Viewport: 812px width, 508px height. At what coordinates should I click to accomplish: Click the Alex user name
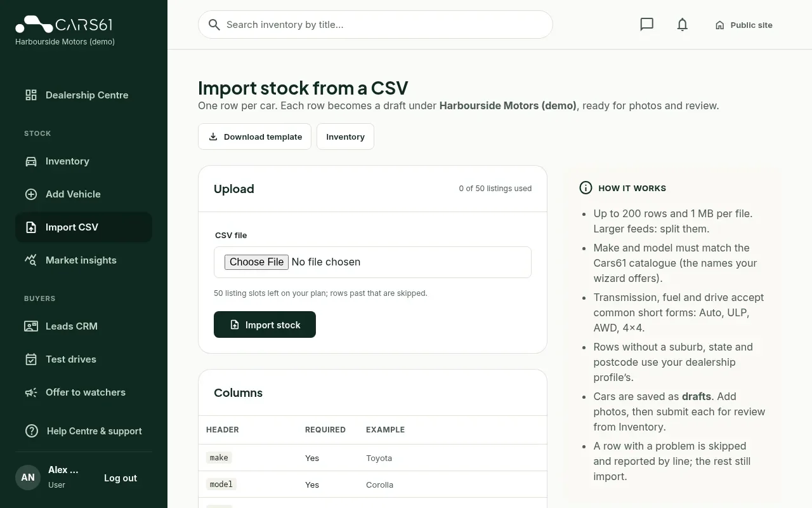coord(63,470)
